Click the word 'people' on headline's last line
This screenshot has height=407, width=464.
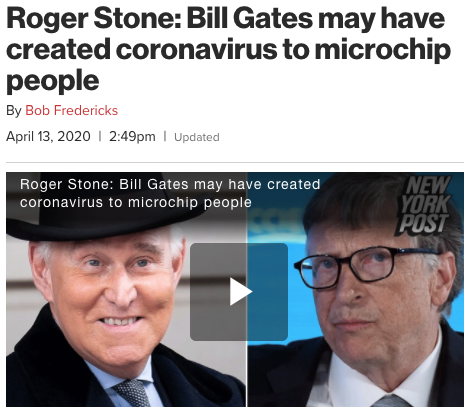pos(53,82)
